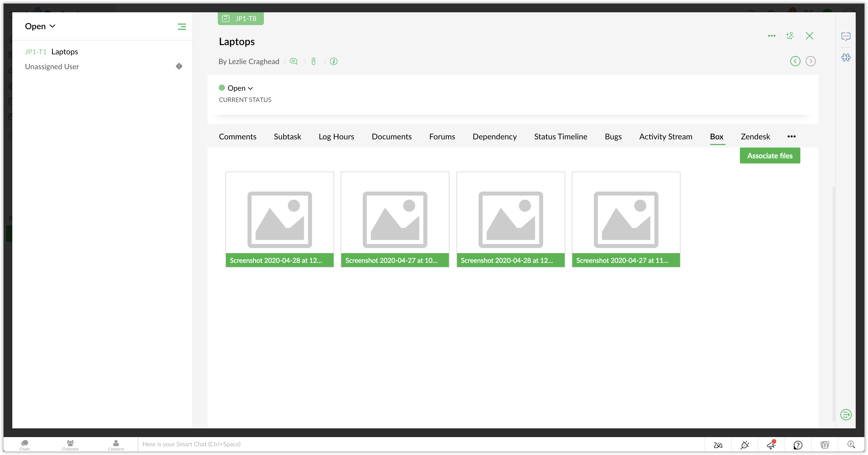Open the Zia assistant icon in bottom bar
Viewport: 868px width, 455px height.
pos(718,445)
